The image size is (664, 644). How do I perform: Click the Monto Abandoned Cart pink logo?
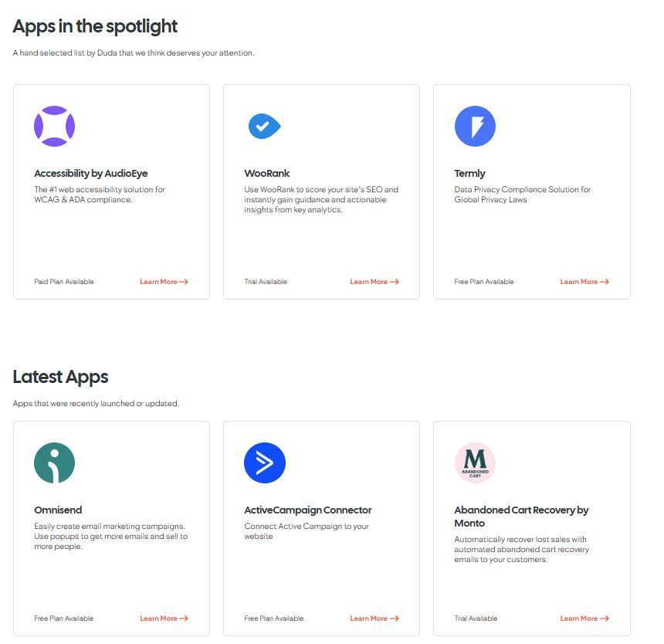pyautogui.click(x=475, y=463)
